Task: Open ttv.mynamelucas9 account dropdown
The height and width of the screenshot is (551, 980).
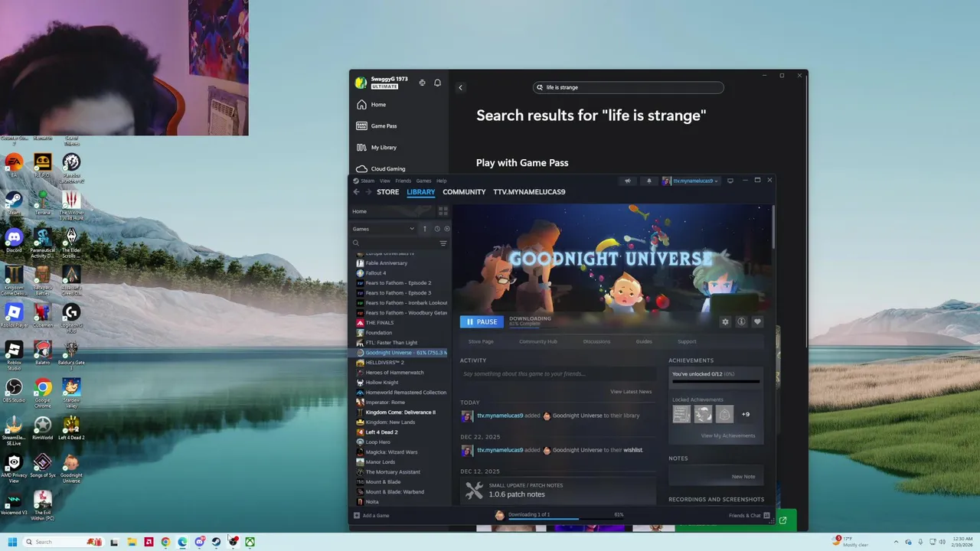Action: [691, 181]
